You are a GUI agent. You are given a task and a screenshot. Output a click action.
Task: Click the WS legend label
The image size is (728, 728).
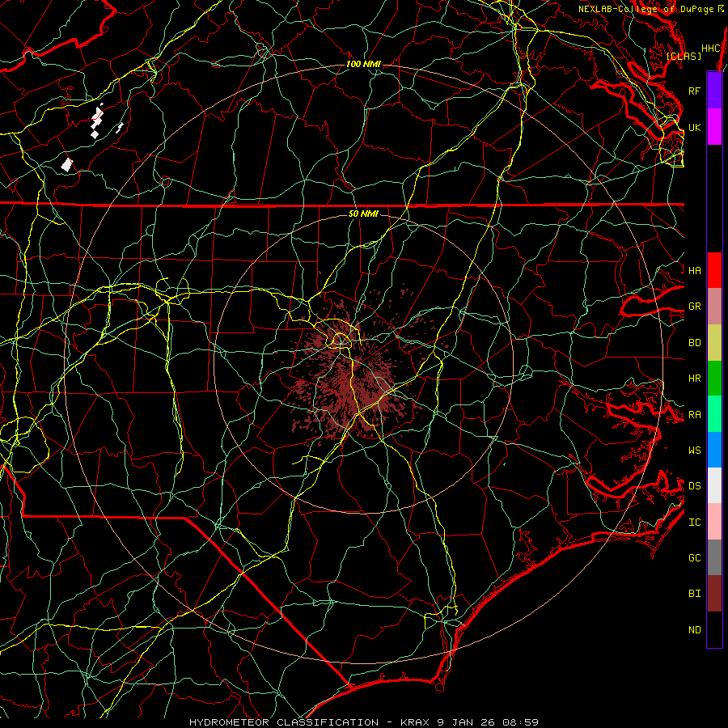click(x=694, y=450)
